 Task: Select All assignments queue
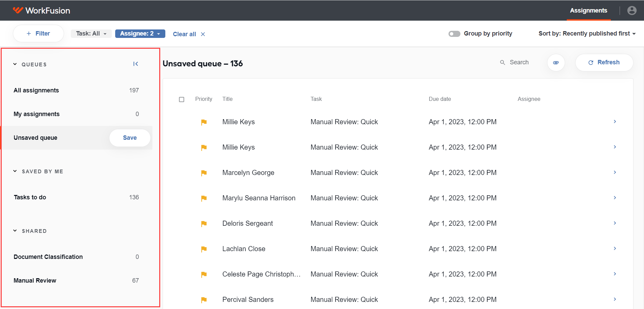pos(76,90)
